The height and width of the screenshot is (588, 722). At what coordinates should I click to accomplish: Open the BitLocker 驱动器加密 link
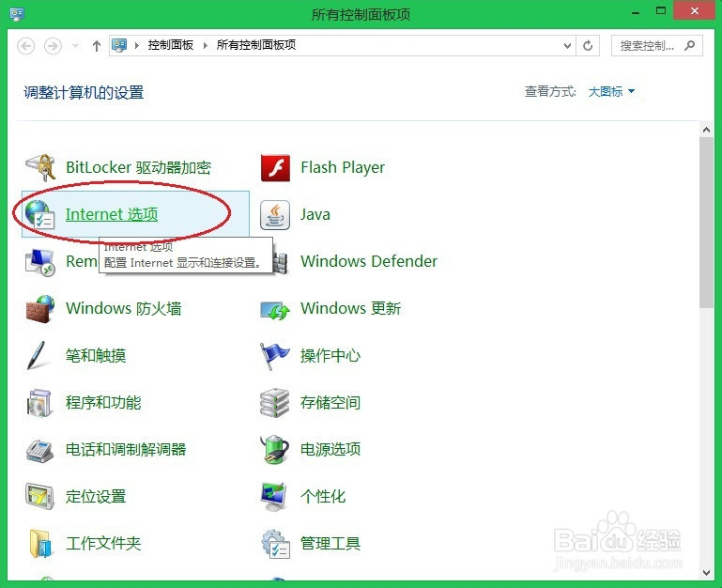[139, 168]
